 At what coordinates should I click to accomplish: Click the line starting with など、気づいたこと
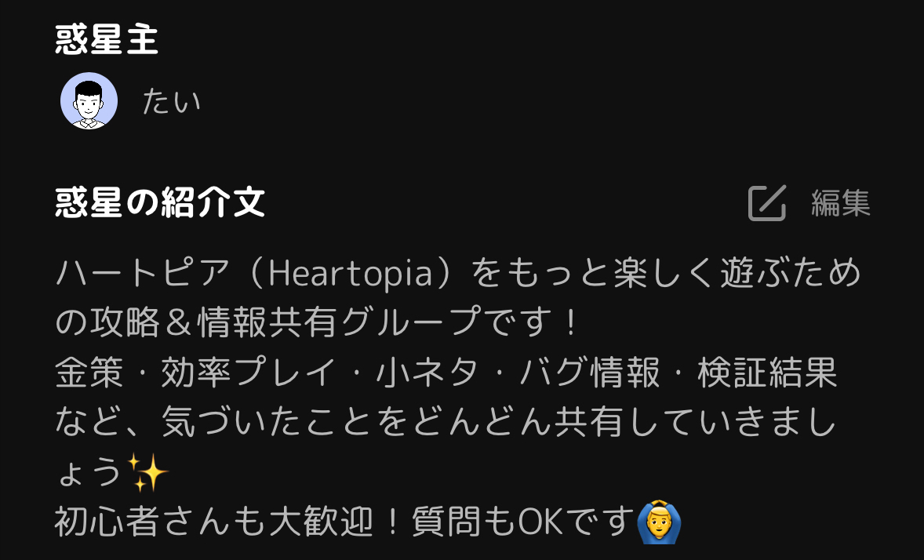446,422
